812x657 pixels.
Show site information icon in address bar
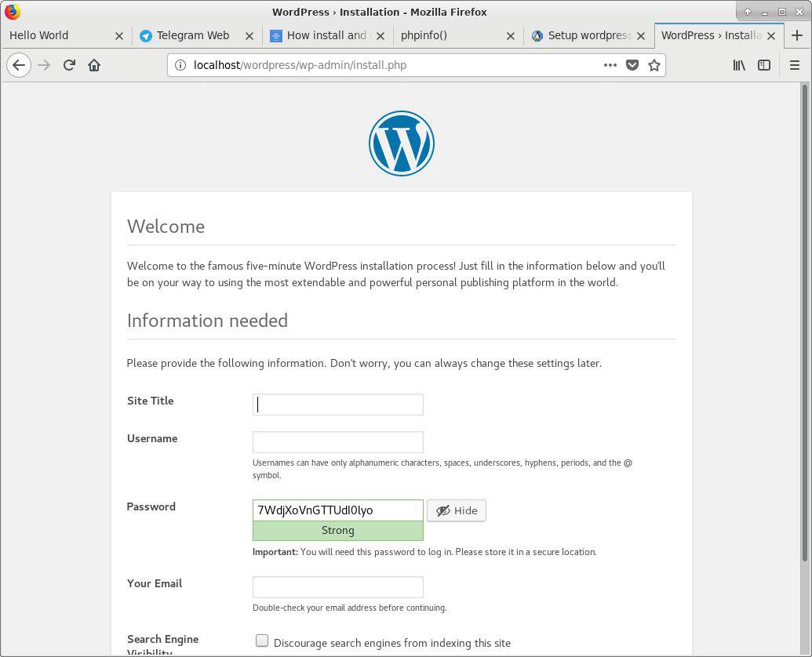180,65
